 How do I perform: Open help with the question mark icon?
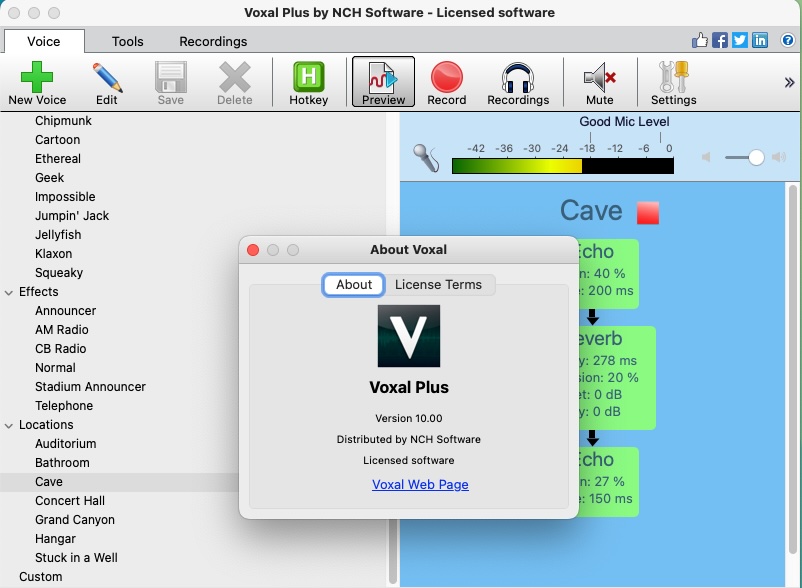point(788,40)
